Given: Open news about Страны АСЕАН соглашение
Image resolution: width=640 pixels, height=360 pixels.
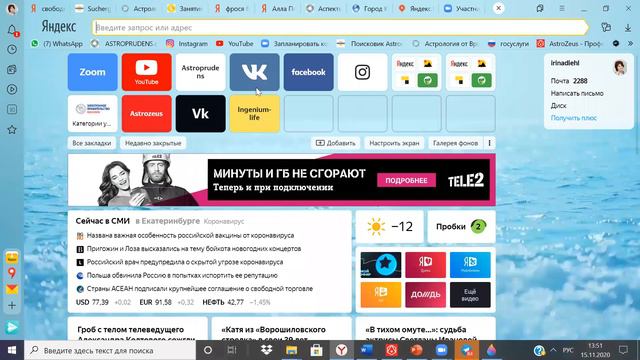Looking at the screenshot, I should pos(200,289).
